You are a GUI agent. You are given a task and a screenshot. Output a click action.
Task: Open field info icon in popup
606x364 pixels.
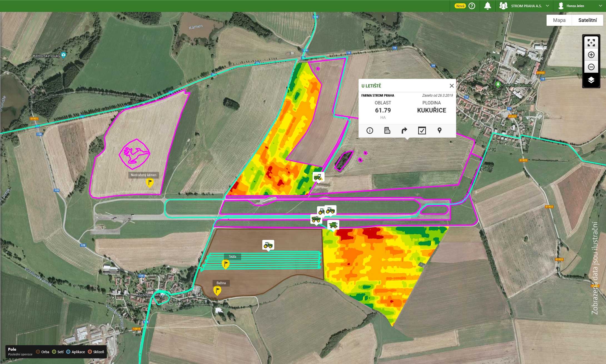(370, 130)
